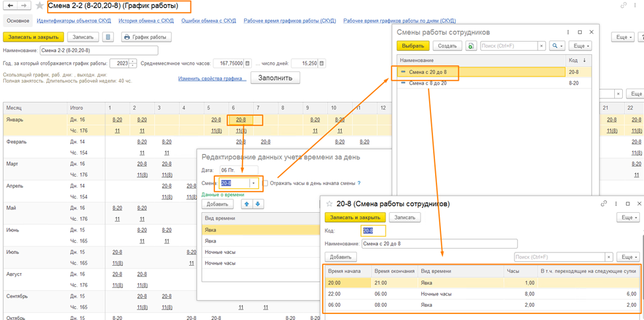Add schedule to favorites with star icon

click(x=40, y=6)
